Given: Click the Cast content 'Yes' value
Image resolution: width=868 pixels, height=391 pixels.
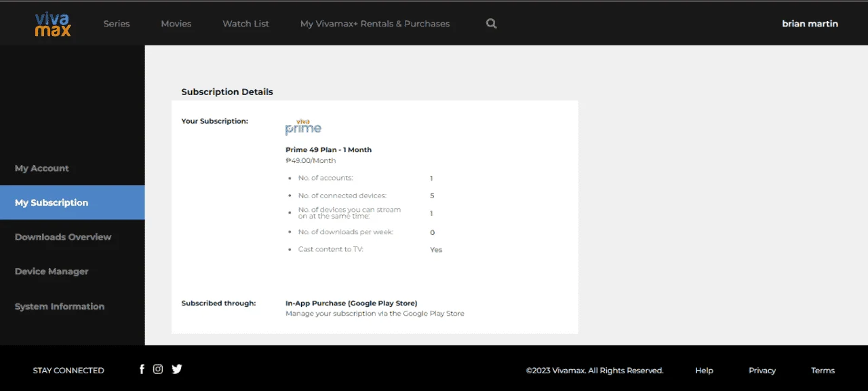Looking at the screenshot, I should coord(436,250).
